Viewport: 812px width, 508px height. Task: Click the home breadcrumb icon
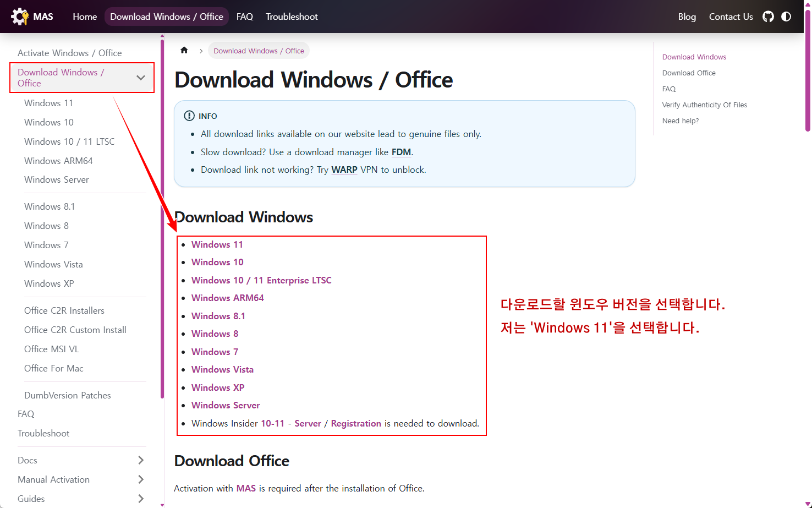point(184,50)
